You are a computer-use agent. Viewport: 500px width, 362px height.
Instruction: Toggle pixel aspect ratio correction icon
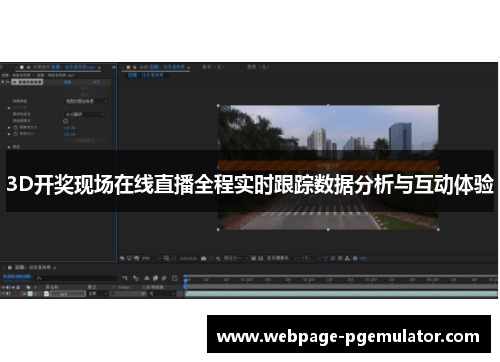click(x=326, y=258)
